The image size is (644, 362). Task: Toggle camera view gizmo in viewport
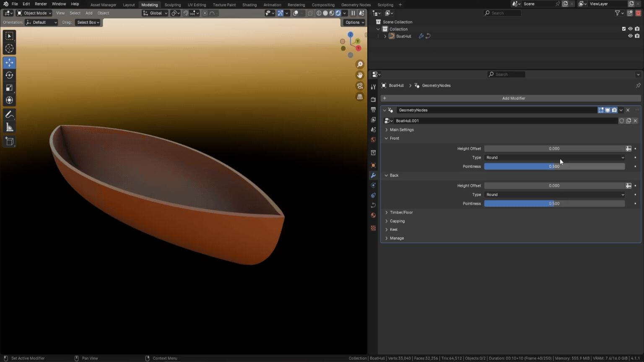coord(360,86)
